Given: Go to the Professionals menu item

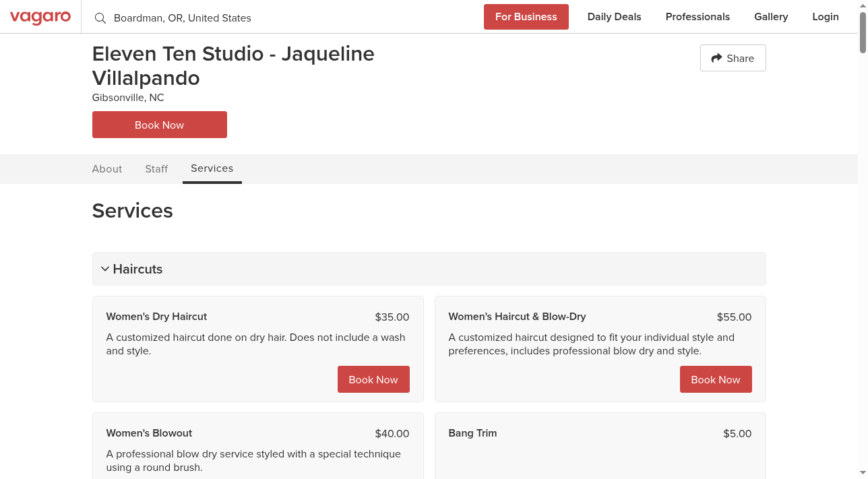Looking at the screenshot, I should click(697, 17).
